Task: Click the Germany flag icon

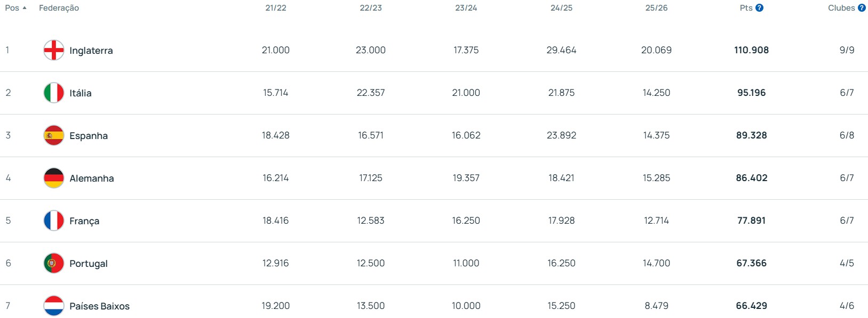Action: (x=54, y=178)
